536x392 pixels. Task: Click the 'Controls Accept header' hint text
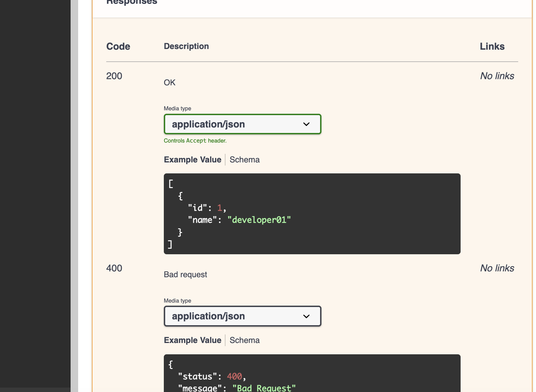click(195, 140)
